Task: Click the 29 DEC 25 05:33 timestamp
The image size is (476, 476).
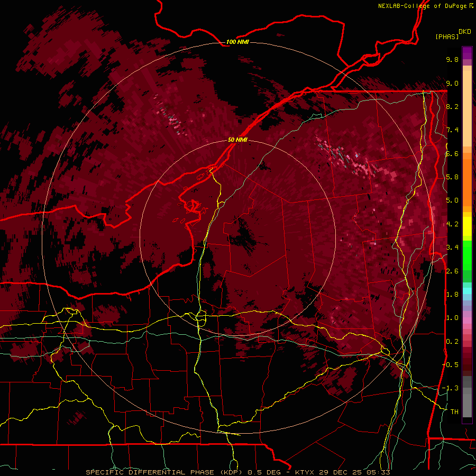Action: click(354, 472)
